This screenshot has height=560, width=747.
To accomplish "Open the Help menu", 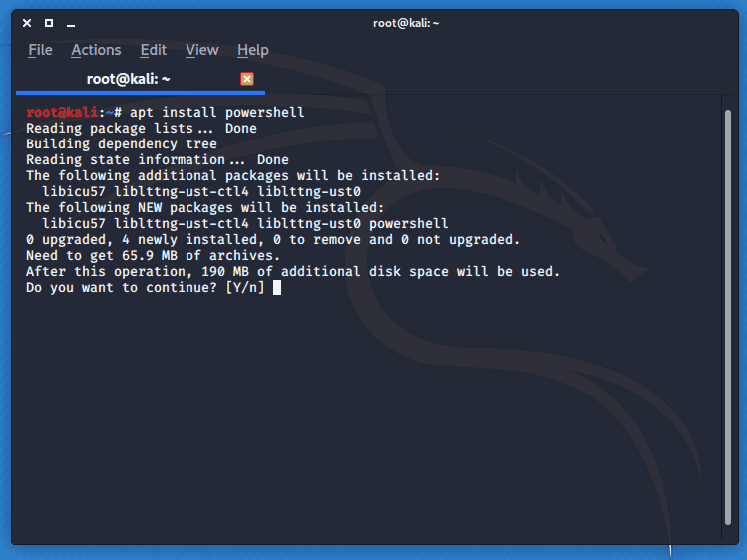I will coord(253,50).
